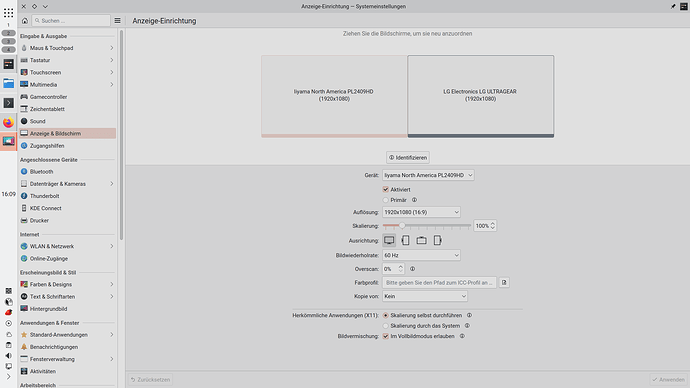690x388 pixels.
Task: Open the Auflösung resolution dropdown
Action: pos(421,212)
